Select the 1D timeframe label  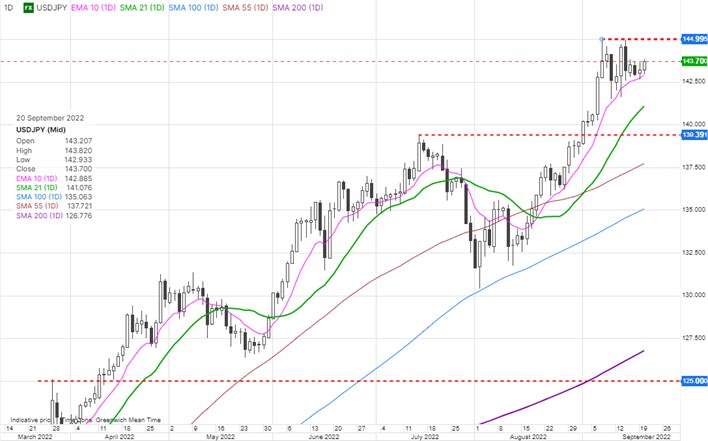(x=8, y=8)
